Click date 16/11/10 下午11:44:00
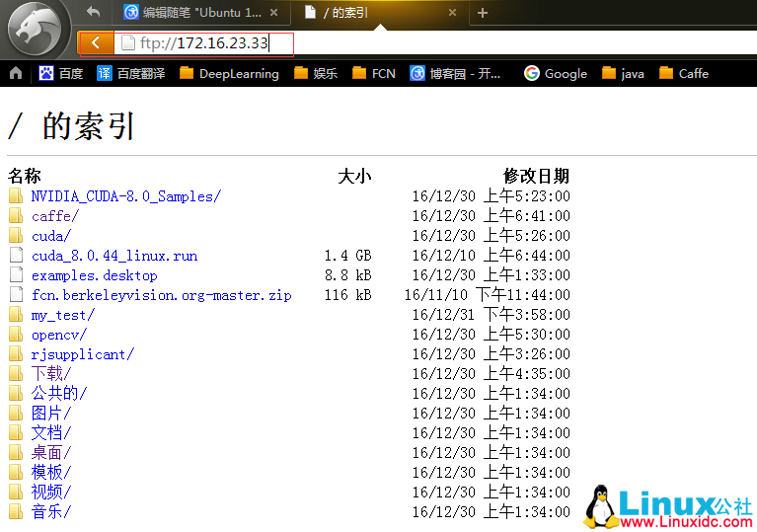Viewport: 757px width, 532px height. 488,295
